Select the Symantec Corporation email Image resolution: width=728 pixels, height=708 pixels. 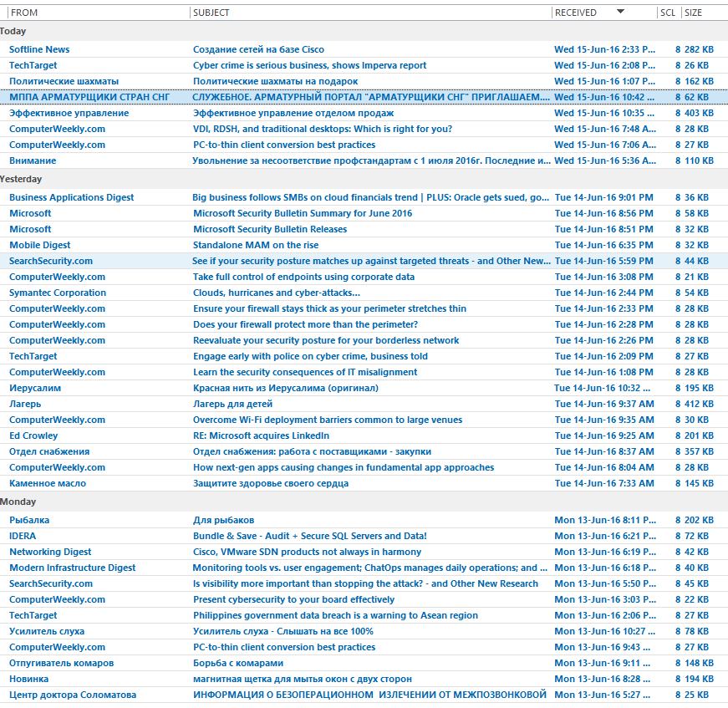point(364,293)
